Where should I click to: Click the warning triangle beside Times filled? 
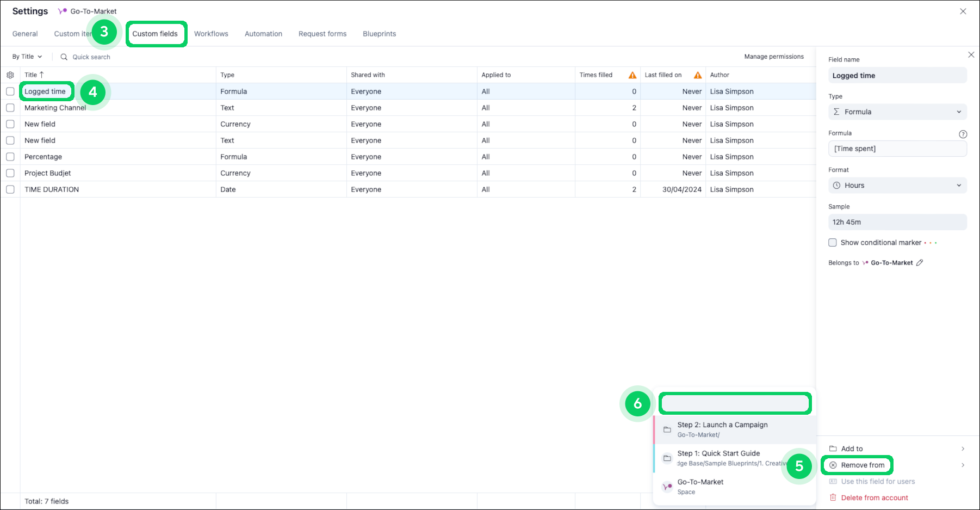632,75
